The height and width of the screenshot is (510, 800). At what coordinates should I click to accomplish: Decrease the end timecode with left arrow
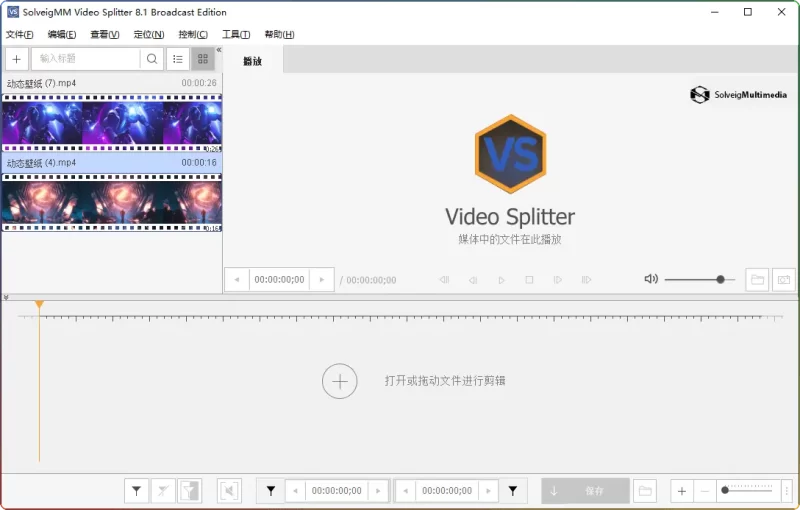click(406, 491)
